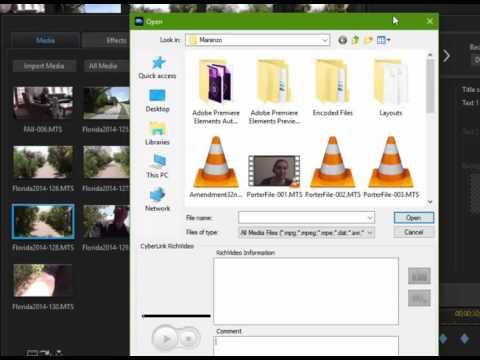The image size is (480, 360).
Task: Select Adobe Premiere Elements Aut... folder
Action: [216, 92]
